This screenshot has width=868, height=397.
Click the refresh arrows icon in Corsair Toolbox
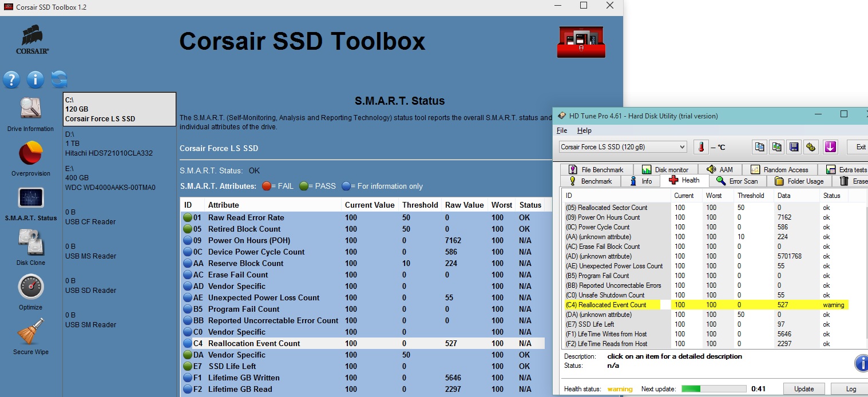(59, 79)
